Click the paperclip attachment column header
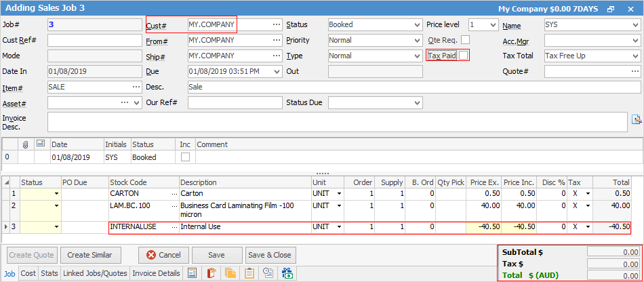This screenshot has height=282, width=644. point(25,144)
